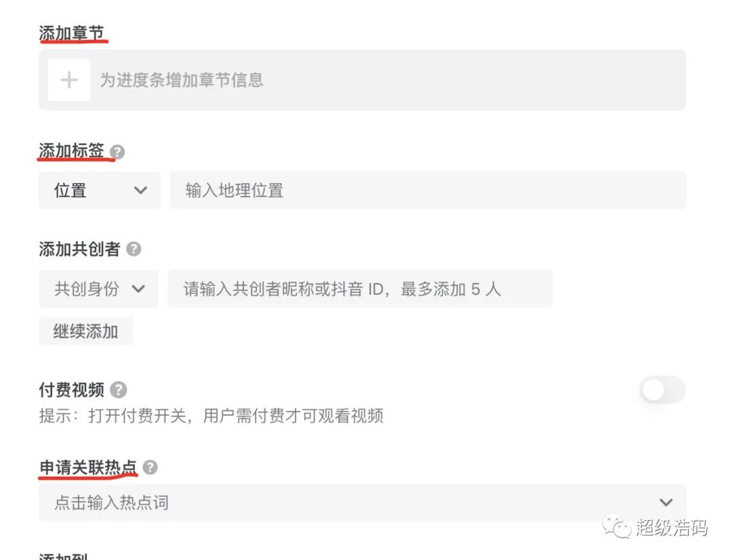Click help icon beside 添加共创者

click(x=134, y=249)
